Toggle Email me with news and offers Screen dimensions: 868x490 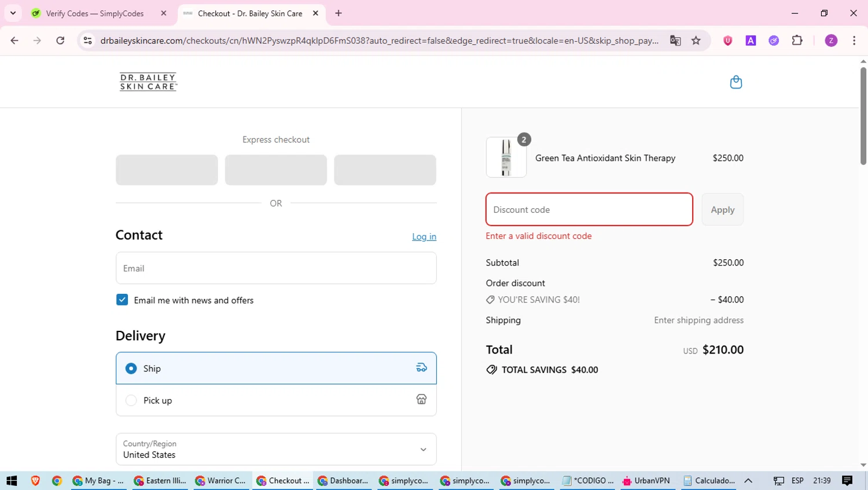(122, 300)
